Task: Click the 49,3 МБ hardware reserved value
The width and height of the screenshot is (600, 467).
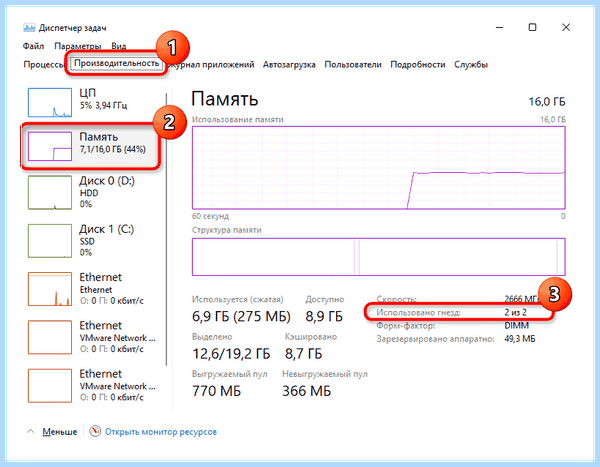Action: click(x=520, y=339)
